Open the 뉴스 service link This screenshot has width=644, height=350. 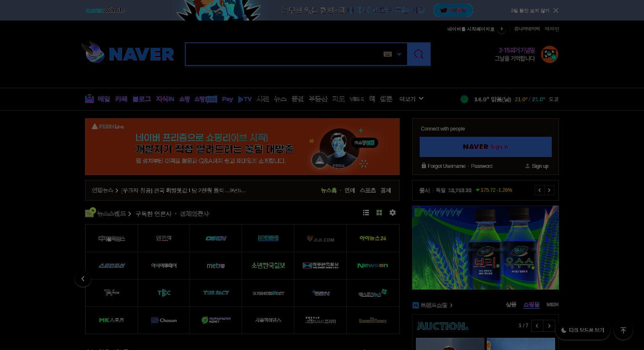280,99
